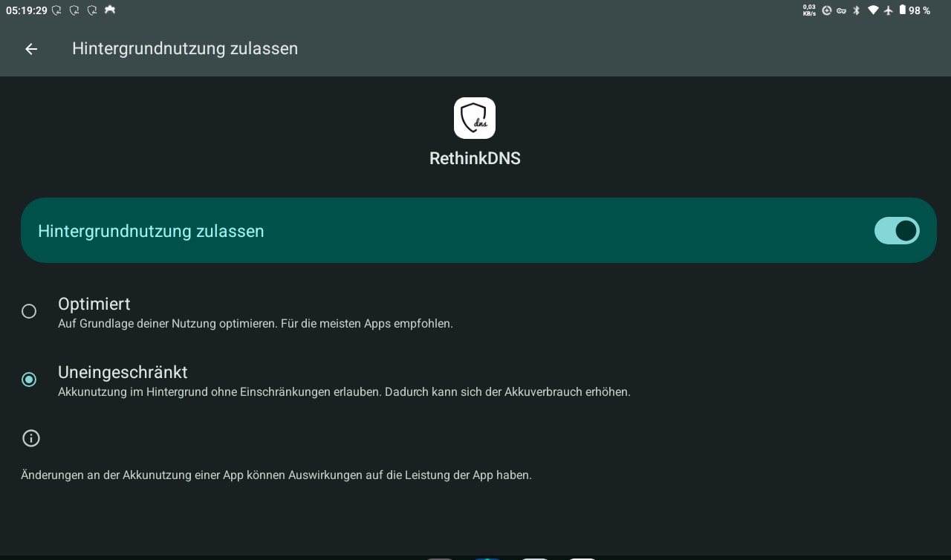Tap the page title Hintergrundnutzung zulassen

(x=185, y=48)
